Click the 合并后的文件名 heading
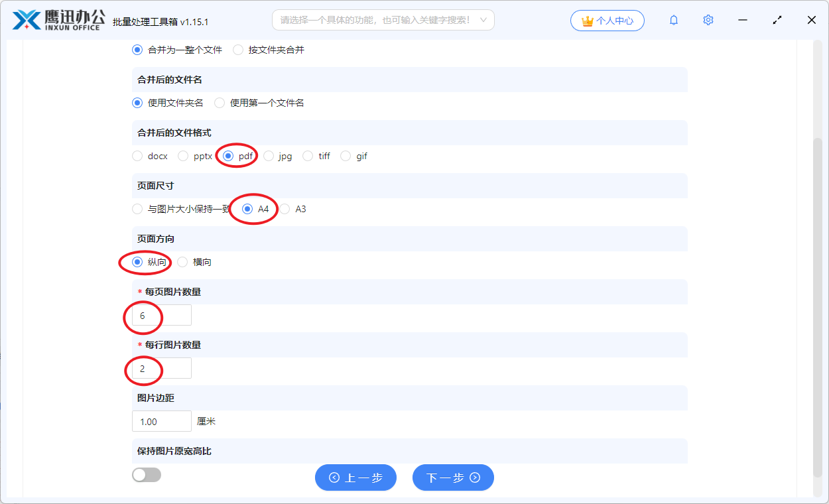 170,80
